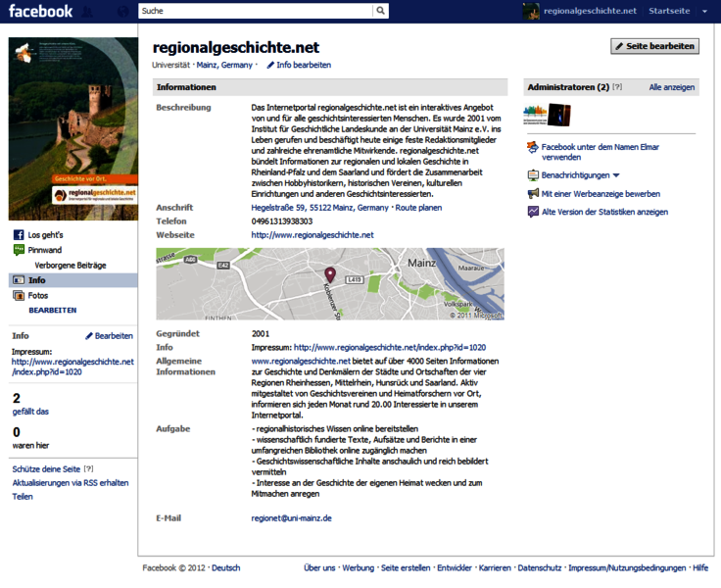Click the Info sidebar icon
Image resolution: width=721 pixels, height=588 pixels.
tap(19, 280)
